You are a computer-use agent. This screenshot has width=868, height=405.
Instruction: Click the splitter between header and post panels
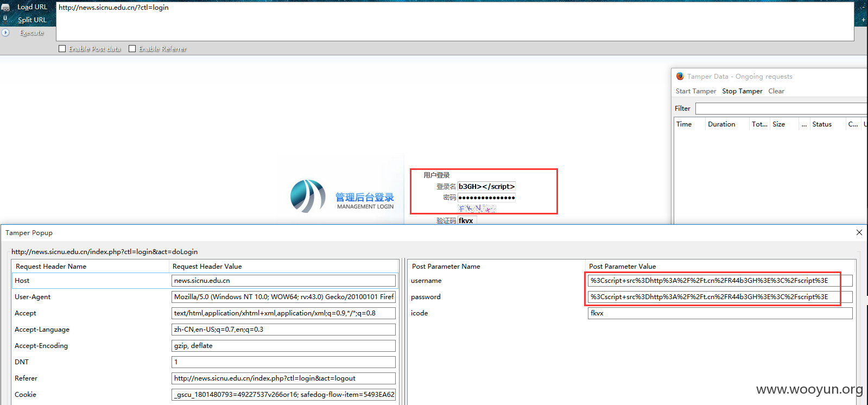point(403,331)
